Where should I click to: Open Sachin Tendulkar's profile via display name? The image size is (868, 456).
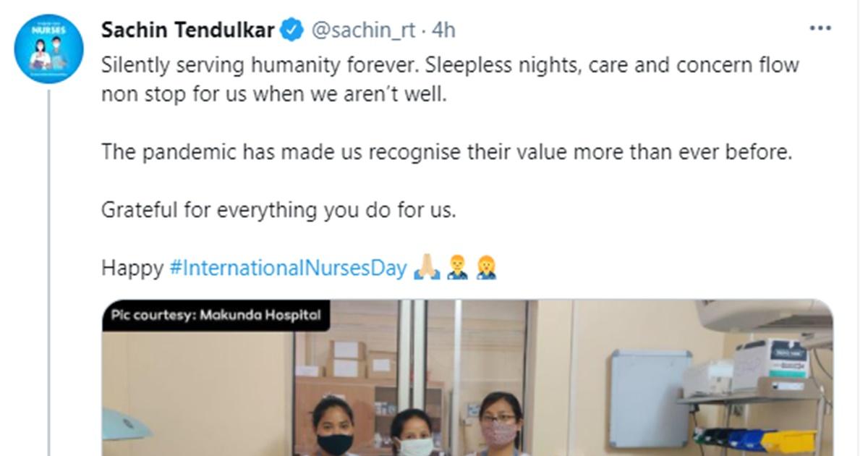click(x=188, y=30)
